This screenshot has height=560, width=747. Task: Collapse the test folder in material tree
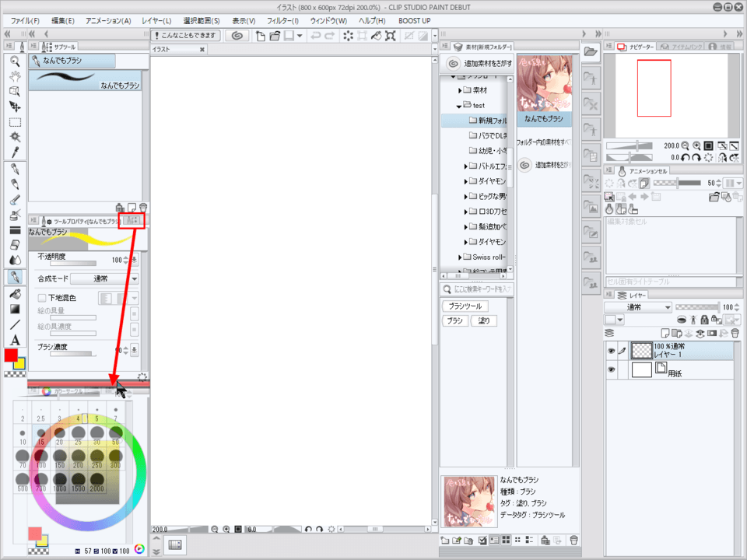459,106
